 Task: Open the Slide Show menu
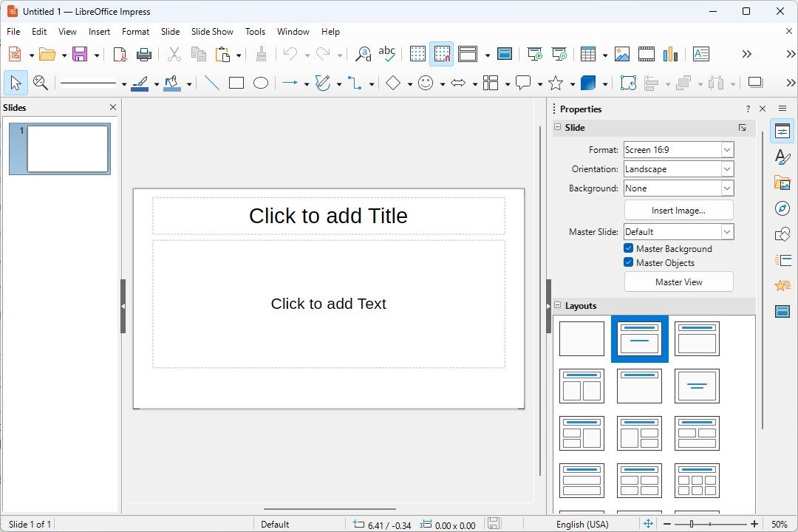click(212, 32)
